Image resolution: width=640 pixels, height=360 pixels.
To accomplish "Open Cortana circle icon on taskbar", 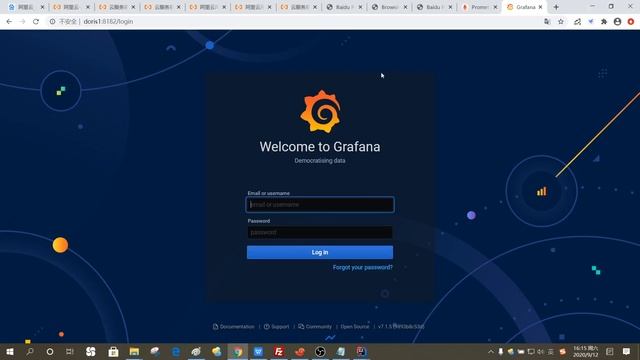I will [x=50, y=351].
